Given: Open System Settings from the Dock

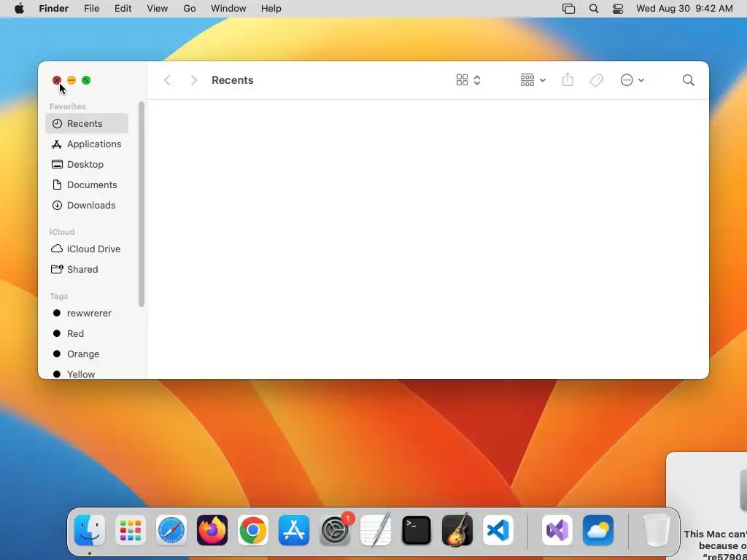Looking at the screenshot, I should pyautogui.click(x=335, y=530).
